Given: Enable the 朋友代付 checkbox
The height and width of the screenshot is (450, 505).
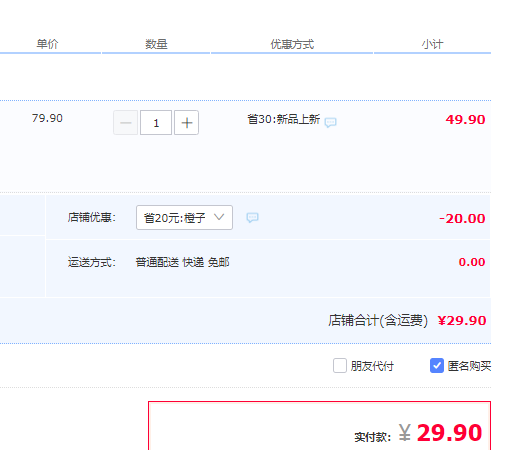Looking at the screenshot, I should (x=340, y=366).
